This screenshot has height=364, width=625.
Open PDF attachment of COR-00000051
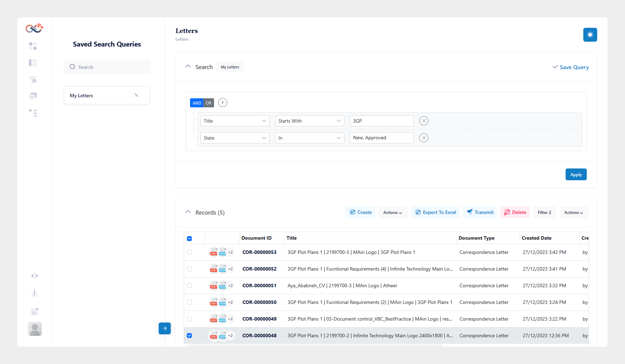click(214, 286)
